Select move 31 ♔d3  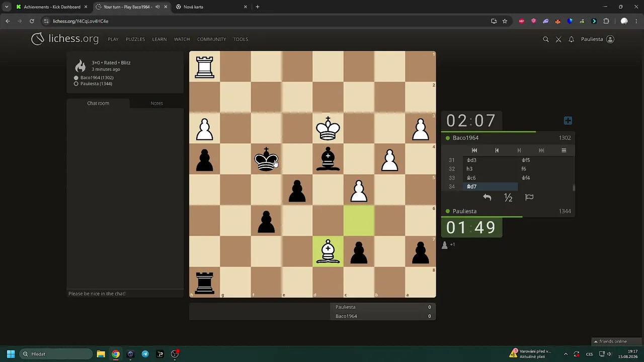click(x=490, y=160)
